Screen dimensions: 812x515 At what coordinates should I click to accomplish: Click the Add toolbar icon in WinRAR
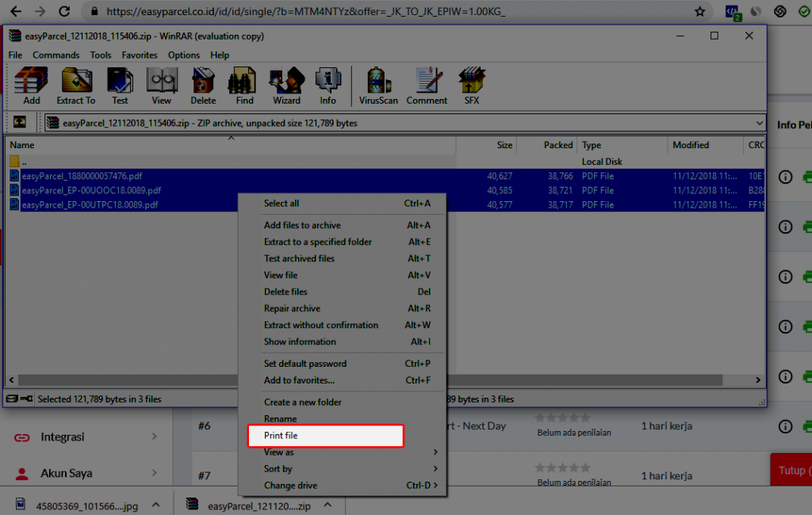pos(32,86)
